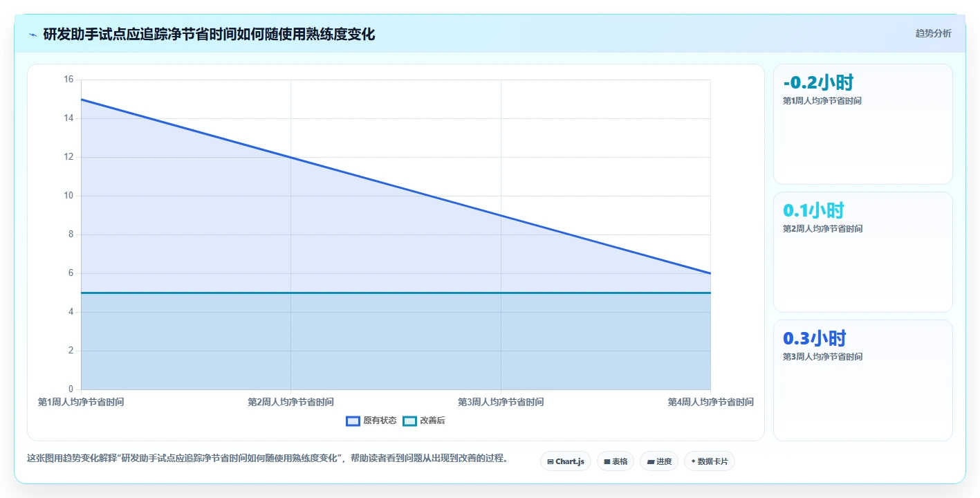Click the 第1周人均净节省时间 card label

(x=822, y=101)
